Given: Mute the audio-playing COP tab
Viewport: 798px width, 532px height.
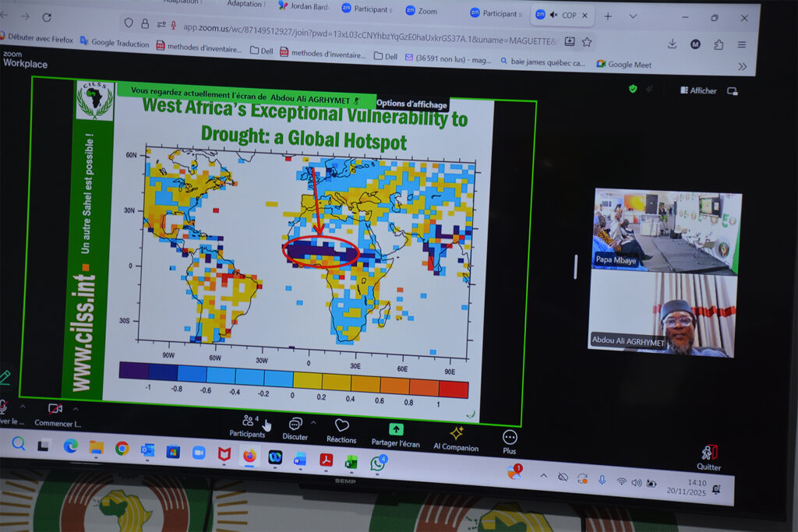Looking at the screenshot, I should 553,15.
